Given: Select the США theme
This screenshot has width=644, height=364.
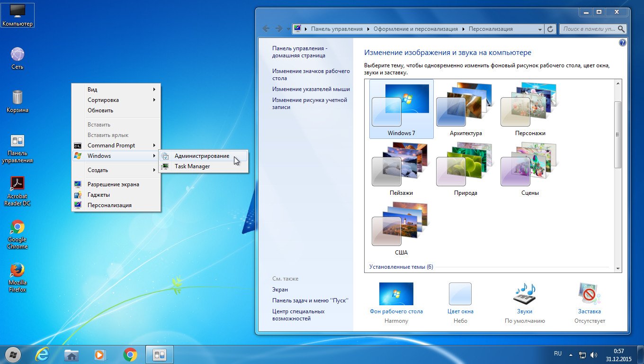Looking at the screenshot, I should click(402, 229).
